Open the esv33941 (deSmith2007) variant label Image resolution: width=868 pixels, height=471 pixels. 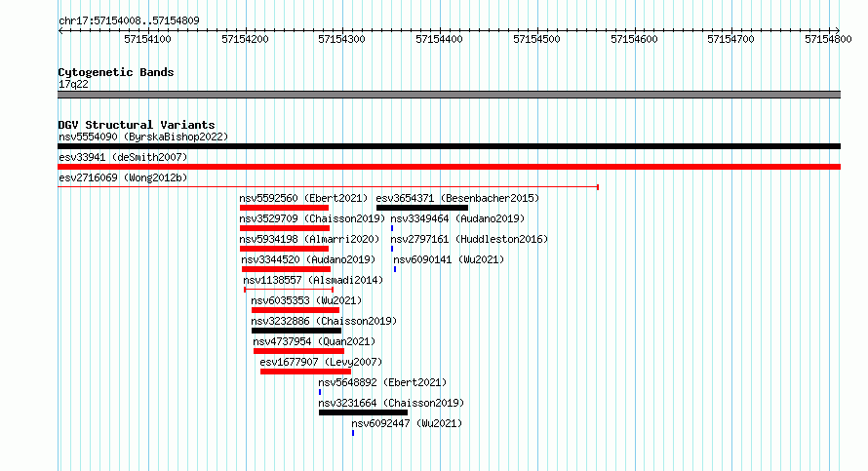click(123, 157)
